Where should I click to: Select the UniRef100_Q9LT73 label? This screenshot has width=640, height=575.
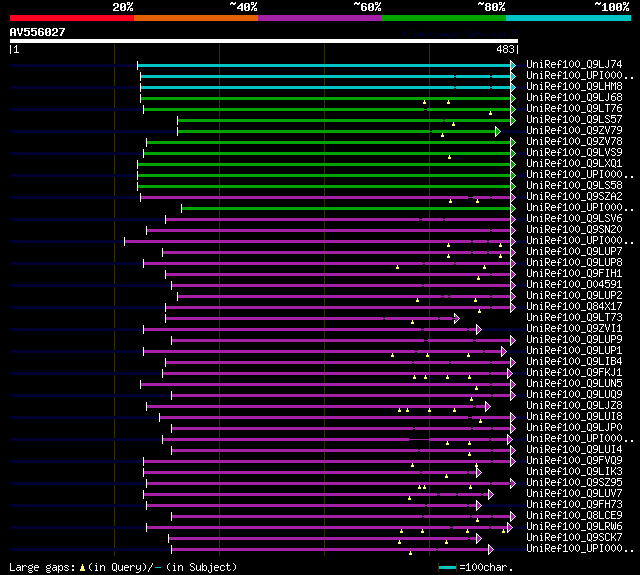click(x=574, y=318)
